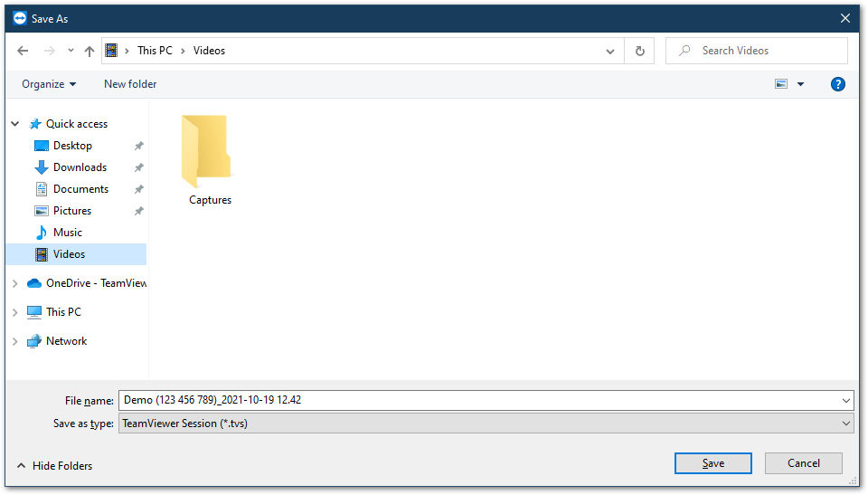Change view layout icon
The height and width of the screenshot is (495, 868).
coord(781,84)
